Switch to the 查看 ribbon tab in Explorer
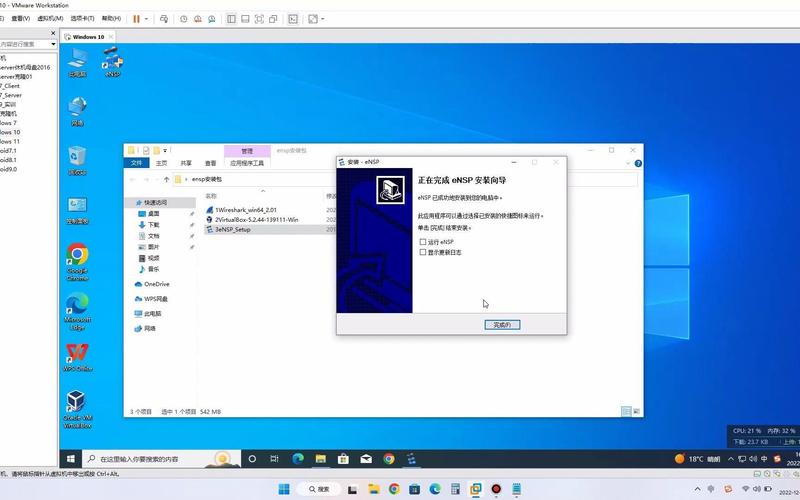The width and height of the screenshot is (800, 500). point(210,163)
